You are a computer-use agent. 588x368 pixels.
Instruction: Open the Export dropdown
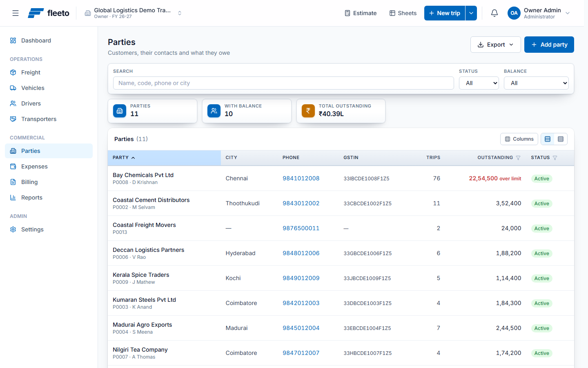496,45
